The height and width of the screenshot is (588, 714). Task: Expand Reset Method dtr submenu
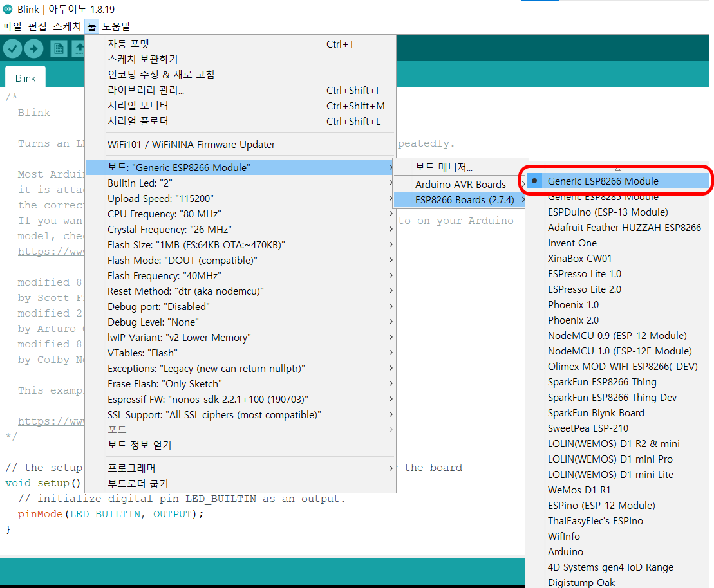tap(240, 291)
